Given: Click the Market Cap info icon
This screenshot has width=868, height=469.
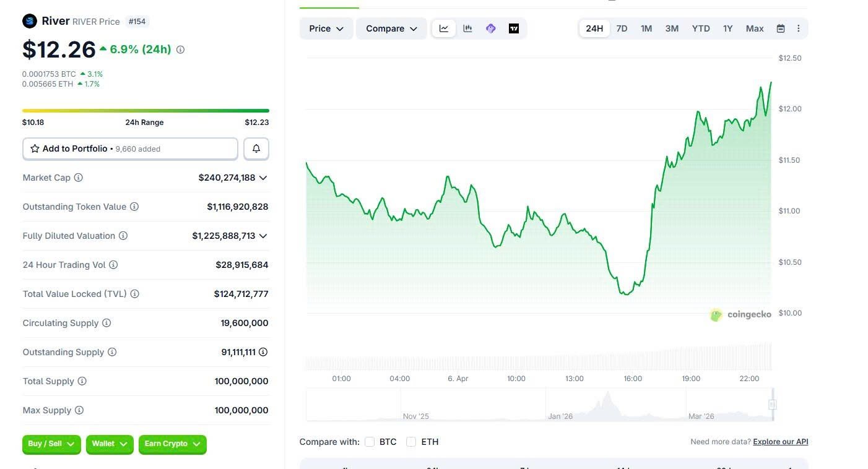Looking at the screenshot, I should pos(79,178).
